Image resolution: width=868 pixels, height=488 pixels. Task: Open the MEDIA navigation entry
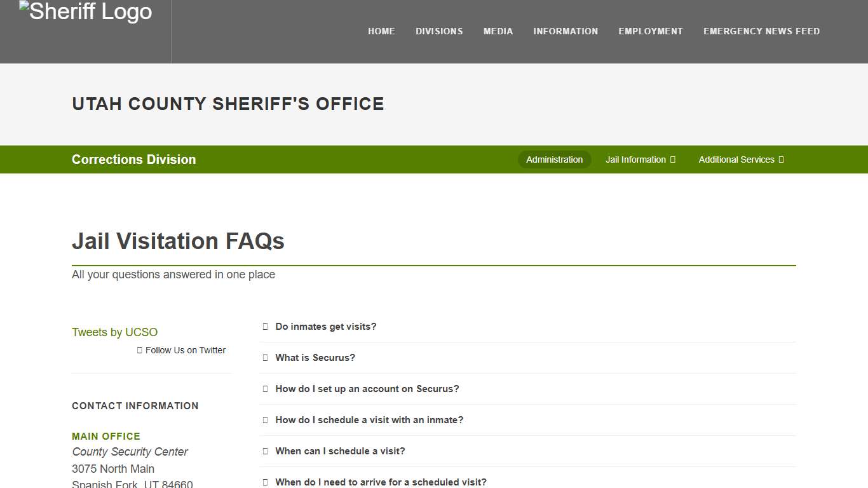pos(498,31)
